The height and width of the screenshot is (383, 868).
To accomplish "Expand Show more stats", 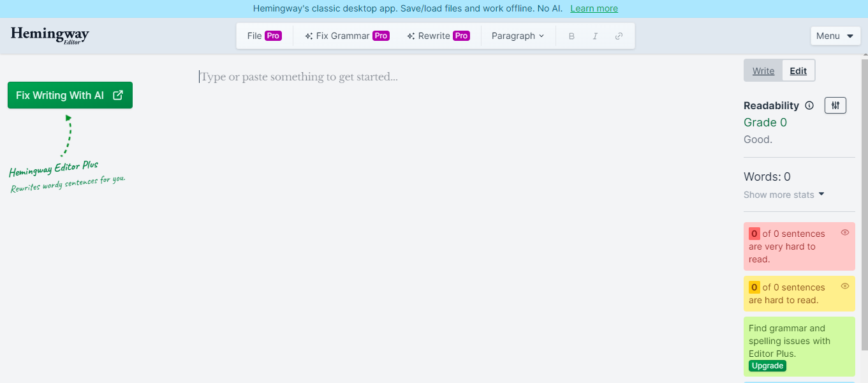I will [784, 195].
